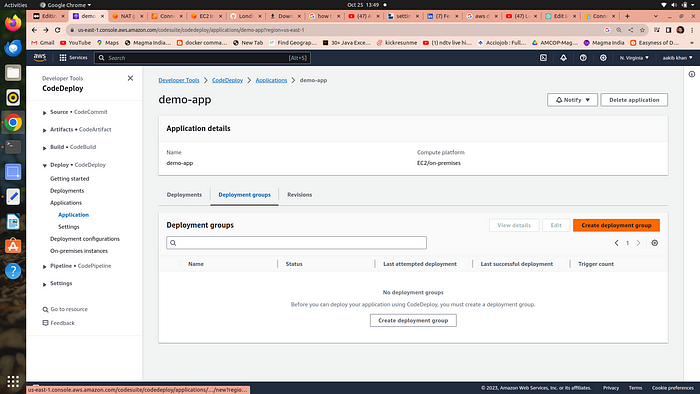Open the Notify dropdown
Image resolution: width=700 pixels, height=394 pixels.
click(x=572, y=100)
